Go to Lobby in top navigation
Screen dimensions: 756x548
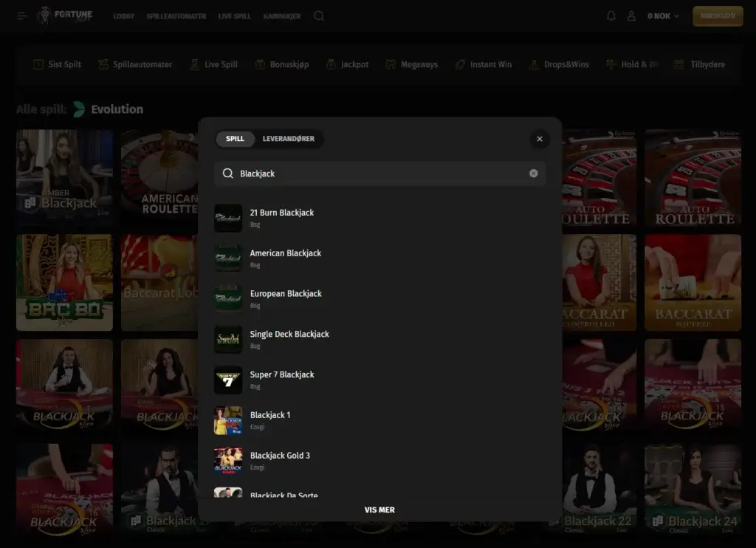click(x=124, y=16)
